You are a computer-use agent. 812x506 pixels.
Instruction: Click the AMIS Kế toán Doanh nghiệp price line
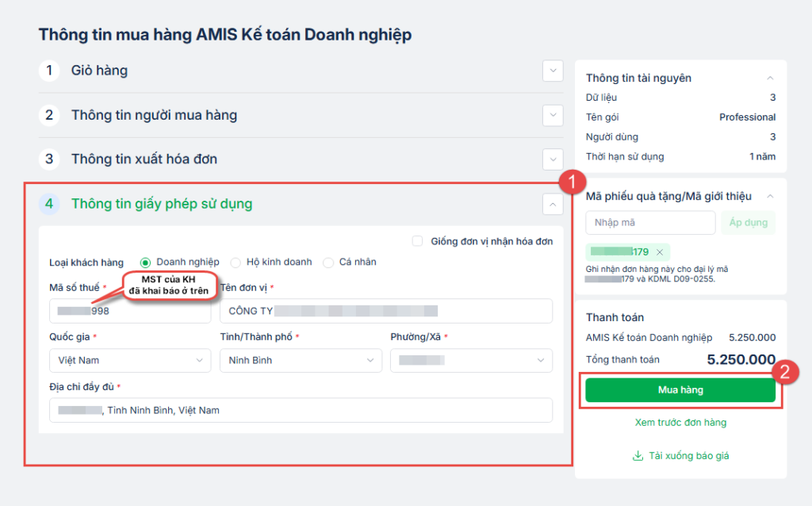tap(680, 338)
